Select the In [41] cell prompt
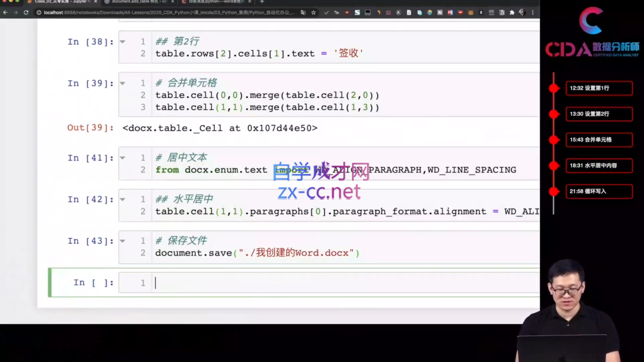 [x=91, y=158]
